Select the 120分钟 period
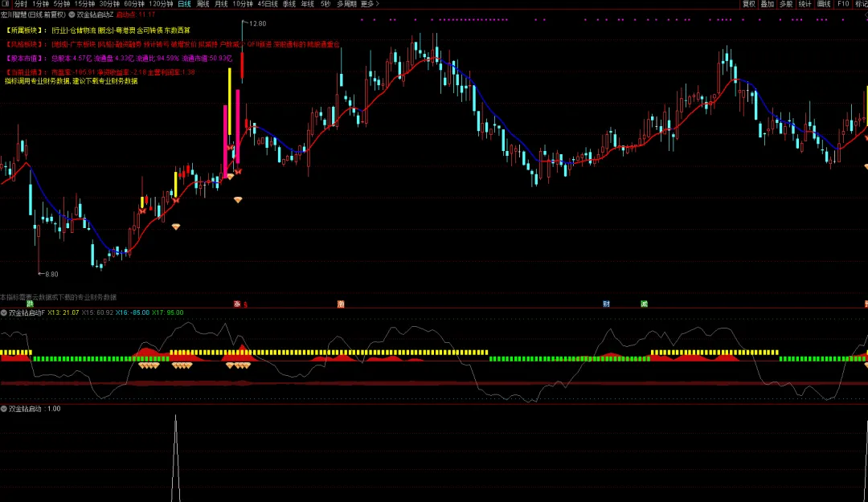 tap(161, 4)
